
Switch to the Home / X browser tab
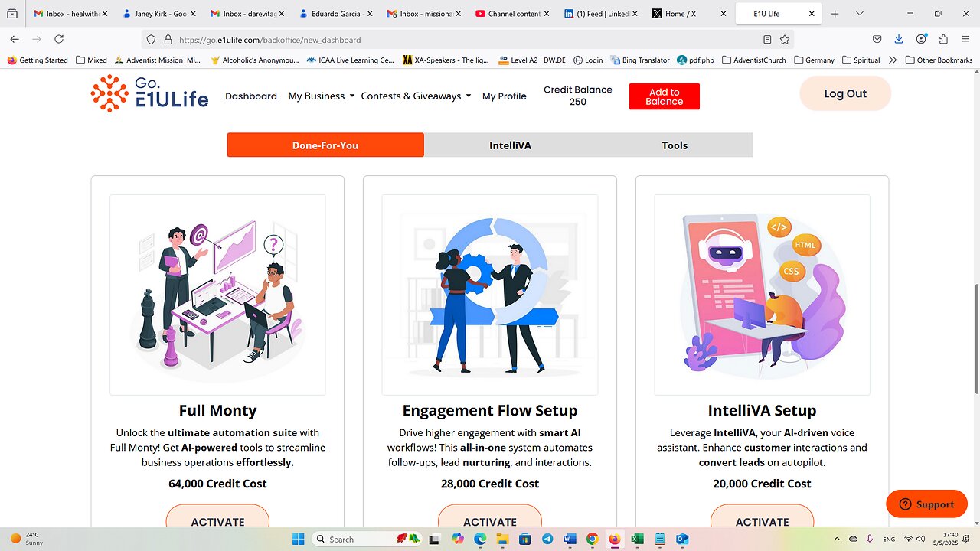pos(688,14)
